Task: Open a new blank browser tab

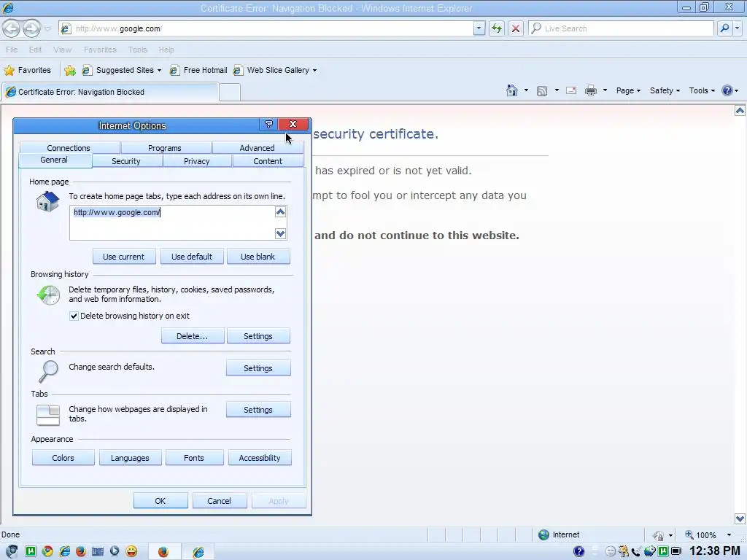Action: (x=230, y=93)
